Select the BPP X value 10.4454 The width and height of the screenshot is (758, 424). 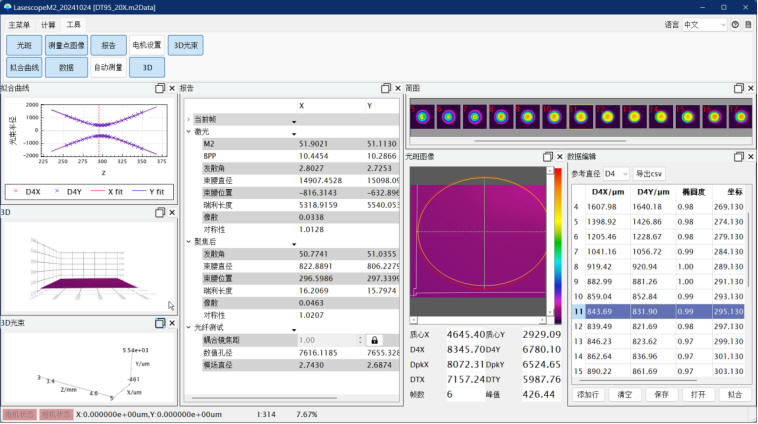(313, 156)
